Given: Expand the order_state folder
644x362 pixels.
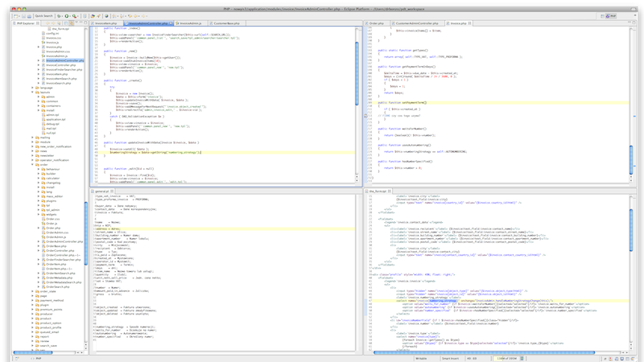Looking at the screenshot, I should coord(31,290).
